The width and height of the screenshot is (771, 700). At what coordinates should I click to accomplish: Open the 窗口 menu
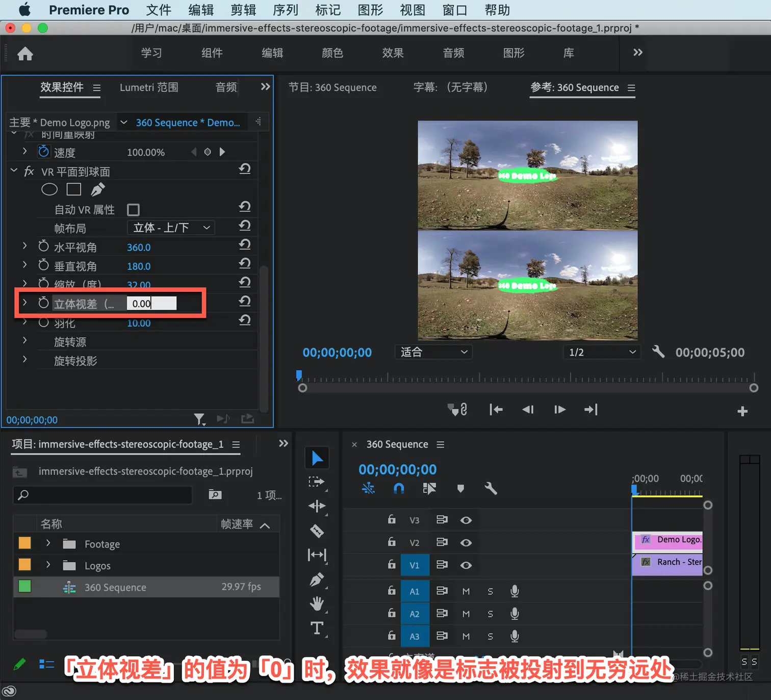point(455,10)
